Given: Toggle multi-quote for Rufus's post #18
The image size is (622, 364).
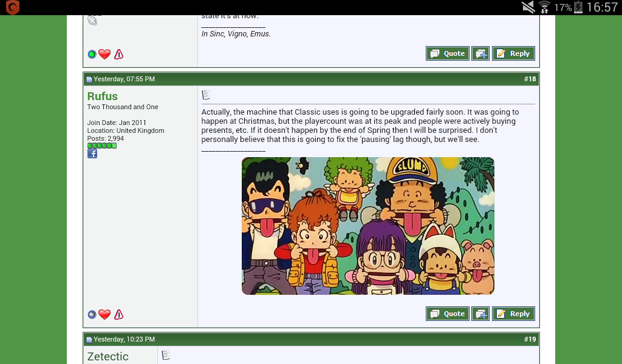Looking at the screenshot, I should (480, 314).
